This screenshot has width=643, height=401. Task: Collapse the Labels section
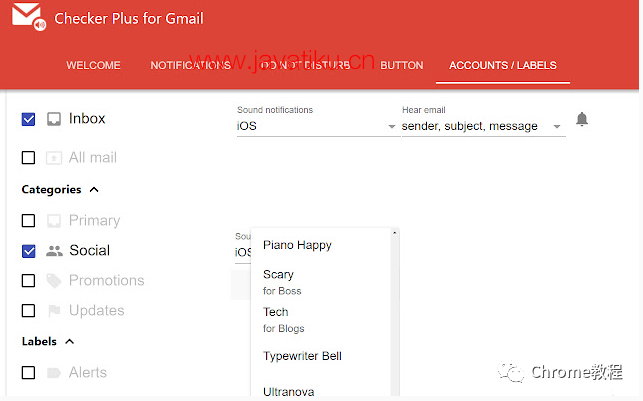(x=70, y=341)
